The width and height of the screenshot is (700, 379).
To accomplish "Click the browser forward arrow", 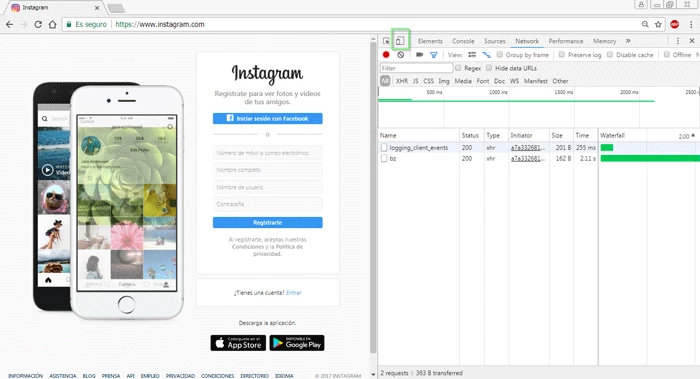I will click(24, 25).
